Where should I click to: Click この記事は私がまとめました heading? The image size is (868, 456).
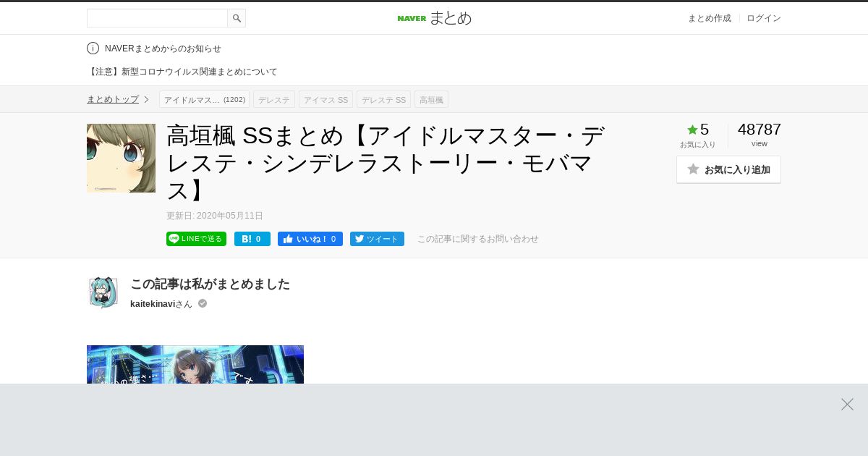click(210, 284)
